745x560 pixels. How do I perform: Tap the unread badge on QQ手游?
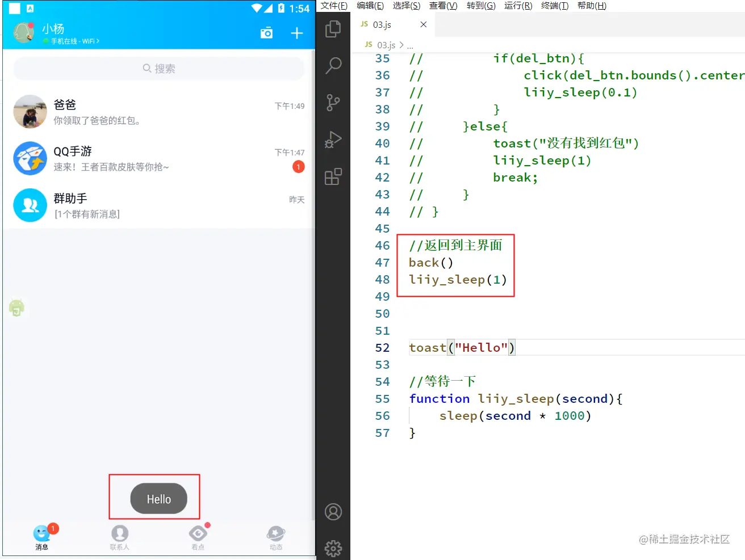[299, 167]
